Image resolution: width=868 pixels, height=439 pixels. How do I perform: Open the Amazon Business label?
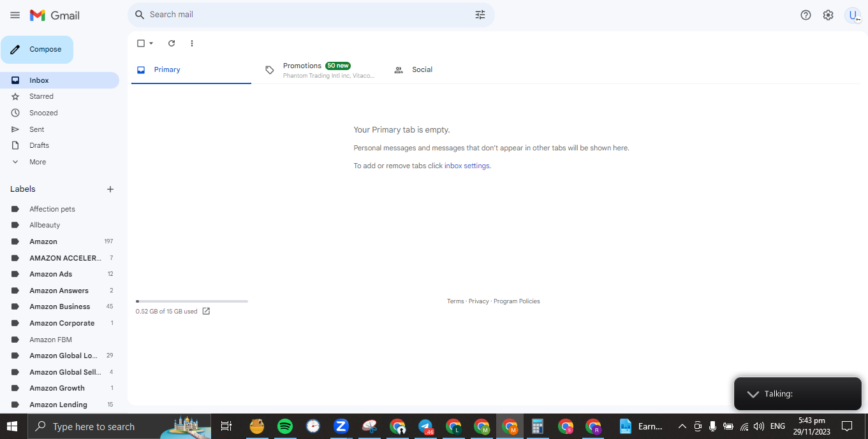59,306
